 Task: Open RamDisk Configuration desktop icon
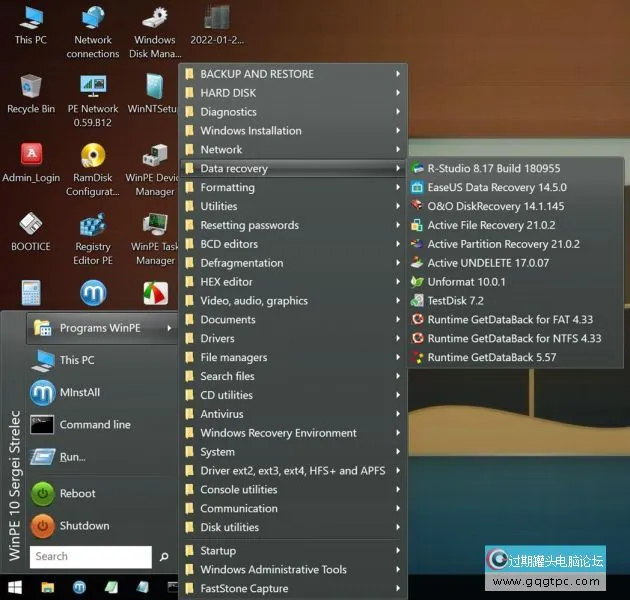coord(92,160)
